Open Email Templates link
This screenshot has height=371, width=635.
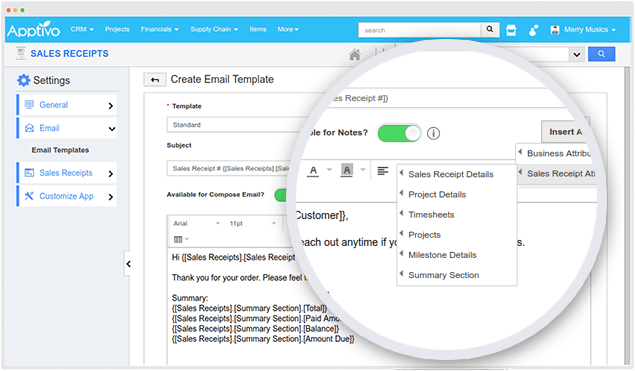click(60, 150)
